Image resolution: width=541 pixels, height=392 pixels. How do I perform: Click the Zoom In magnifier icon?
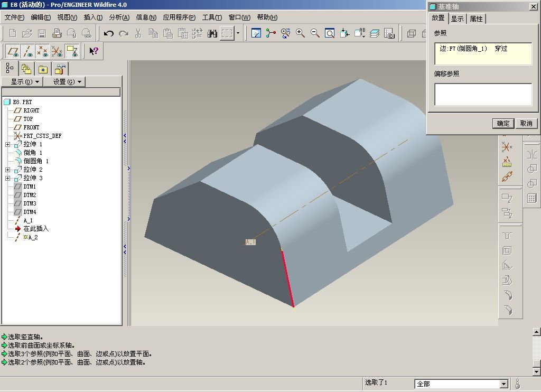[x=300, y=33]
